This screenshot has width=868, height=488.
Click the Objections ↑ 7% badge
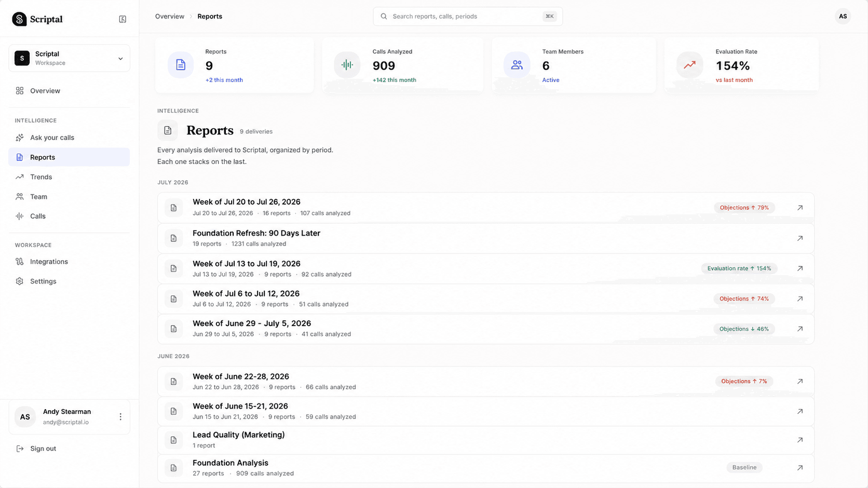(744, 381)
